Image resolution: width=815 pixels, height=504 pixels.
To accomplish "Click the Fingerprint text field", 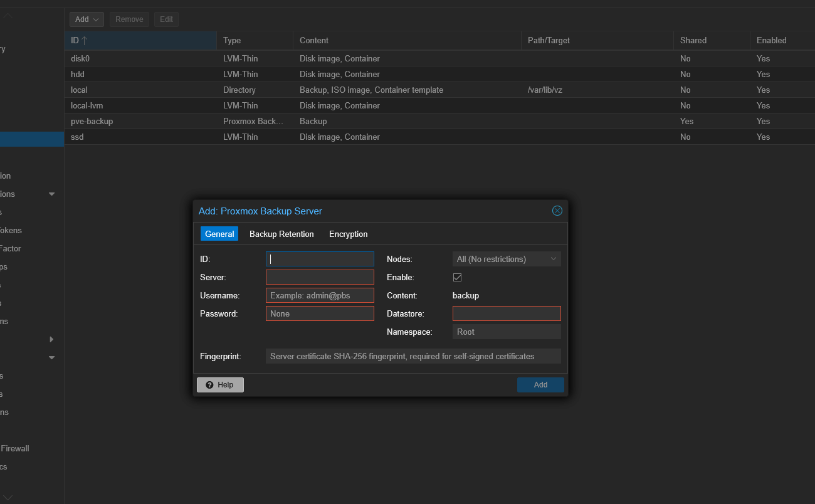I will tap(413, 356).
